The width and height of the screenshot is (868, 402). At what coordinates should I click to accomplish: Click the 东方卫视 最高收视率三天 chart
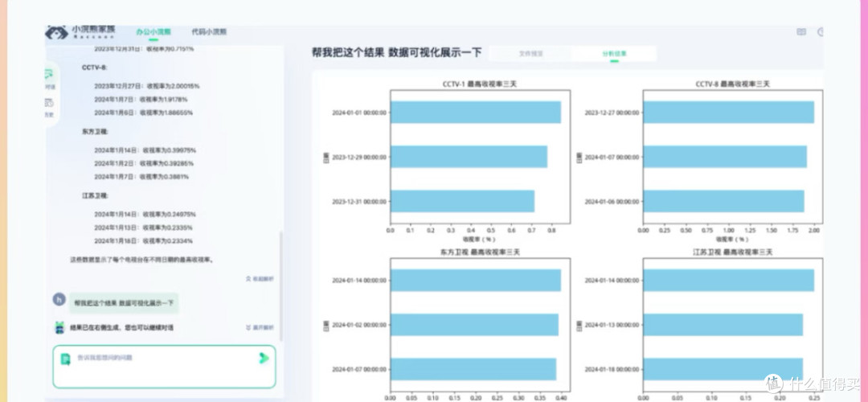(480, 325)
